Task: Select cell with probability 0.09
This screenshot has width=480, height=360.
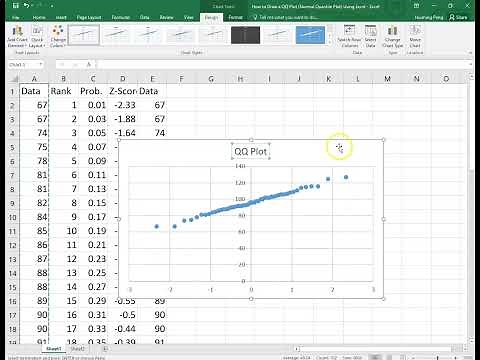Action: coord(93,161)
